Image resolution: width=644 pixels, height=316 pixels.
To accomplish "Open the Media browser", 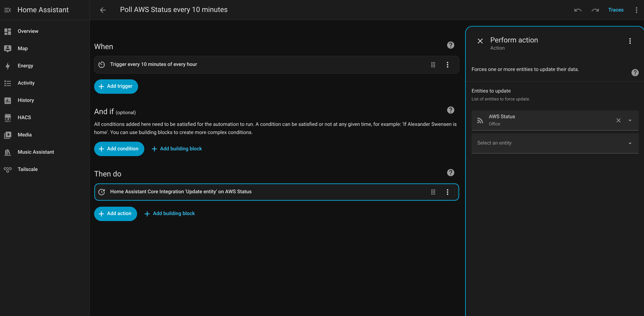I will (x=24, y=135).
